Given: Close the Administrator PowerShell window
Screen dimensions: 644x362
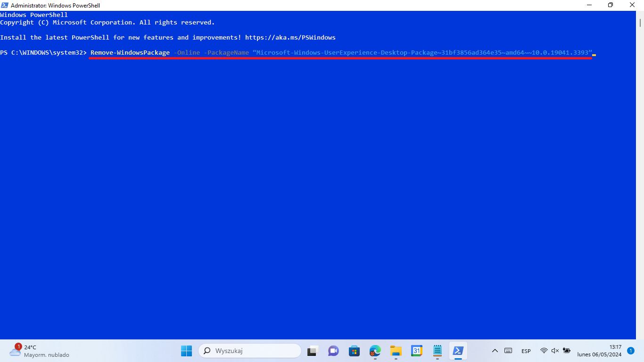Looking at the screenshot, I should pos(633,5).
